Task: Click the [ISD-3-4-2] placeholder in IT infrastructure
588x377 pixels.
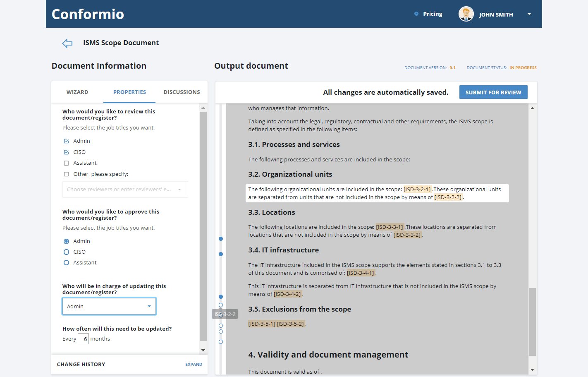Action: click(288, 294)
